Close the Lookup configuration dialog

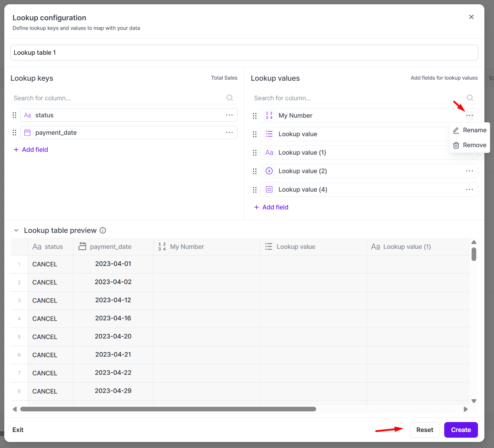471,17
